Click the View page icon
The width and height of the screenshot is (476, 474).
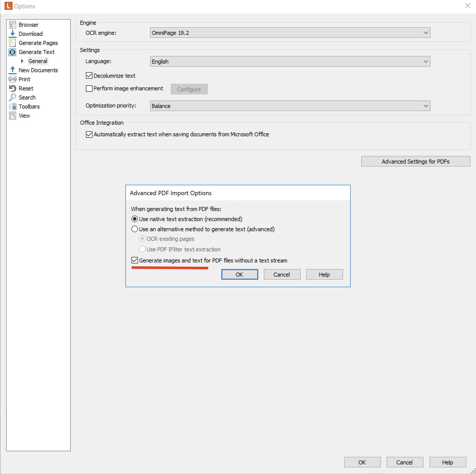tap(12, 116)
